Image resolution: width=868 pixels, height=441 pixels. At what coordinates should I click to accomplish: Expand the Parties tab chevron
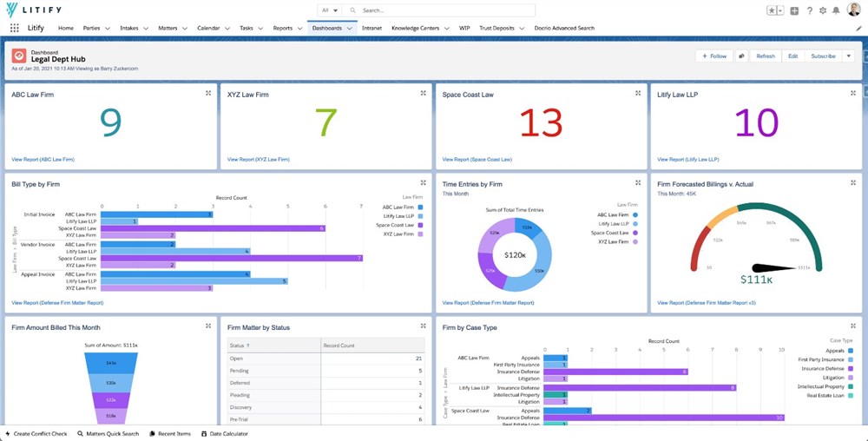[108, 29]
